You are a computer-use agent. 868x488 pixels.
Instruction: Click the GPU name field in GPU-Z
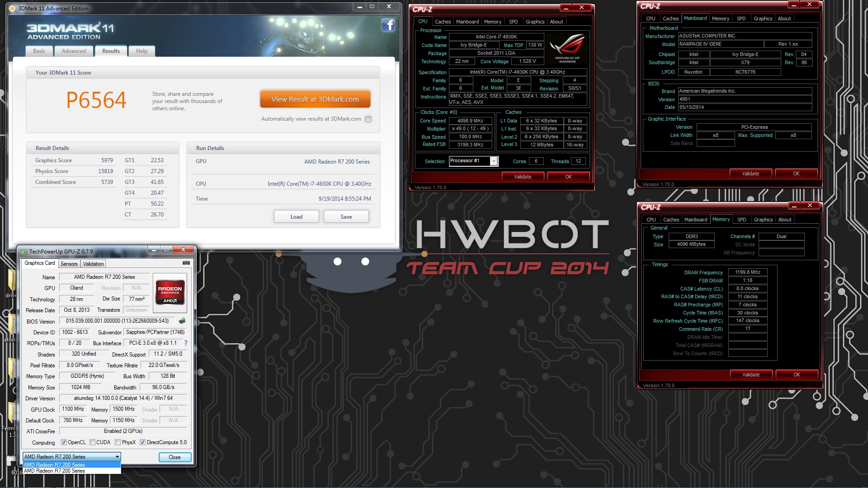tap(104, 277)
